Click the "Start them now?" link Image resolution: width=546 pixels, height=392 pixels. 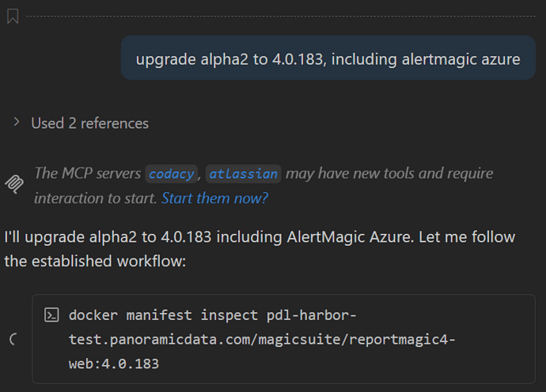(x=214, y=198)
